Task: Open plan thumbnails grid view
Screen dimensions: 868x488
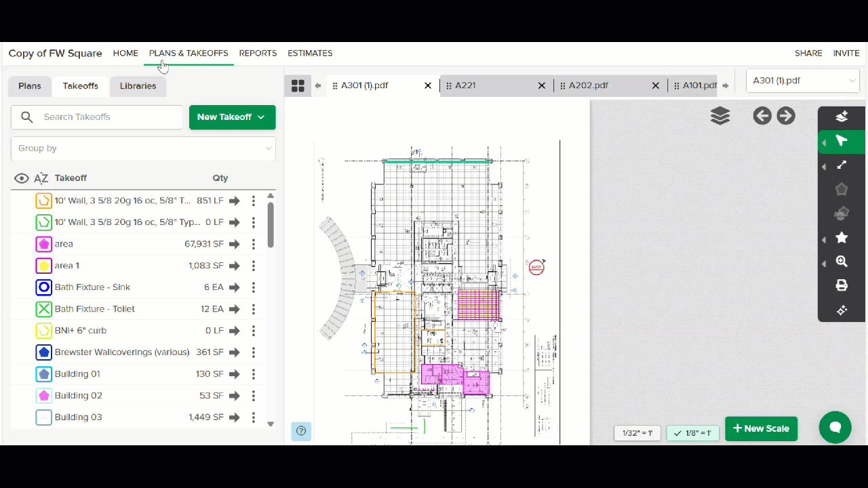Action: coord(298,85)
